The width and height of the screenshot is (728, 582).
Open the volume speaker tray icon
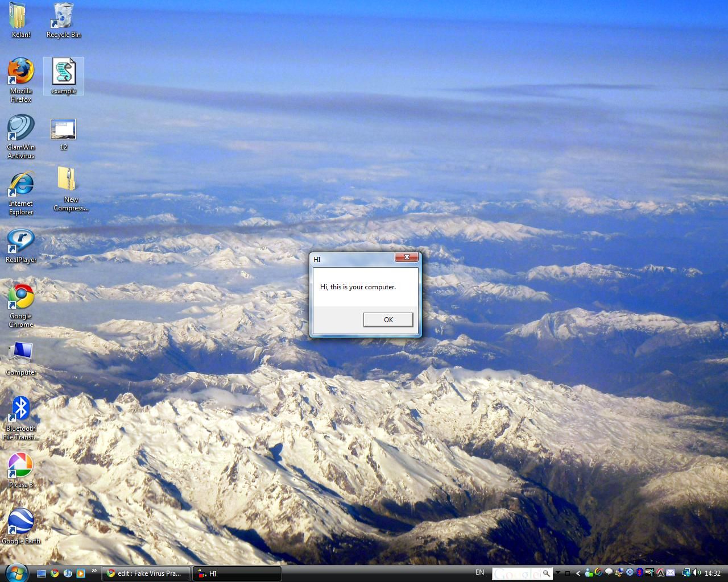(x=696, y=573)
